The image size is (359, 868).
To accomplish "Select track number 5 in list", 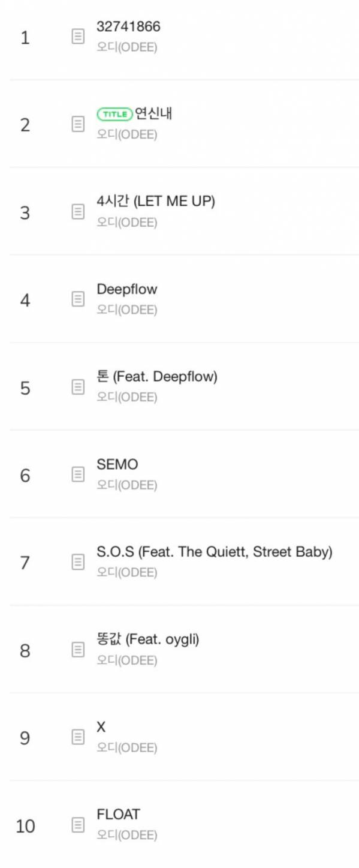I will pos(25,388).
